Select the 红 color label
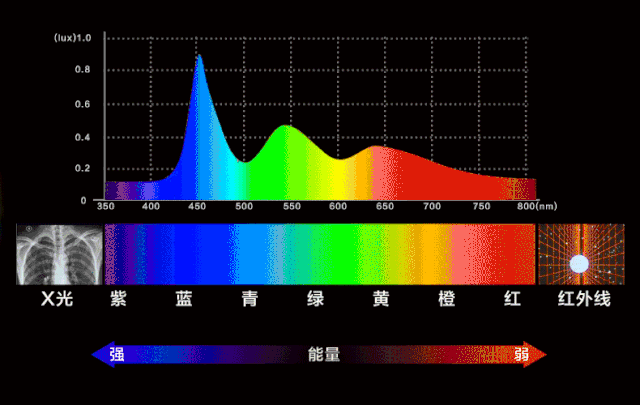 click(x=512, y=299)
